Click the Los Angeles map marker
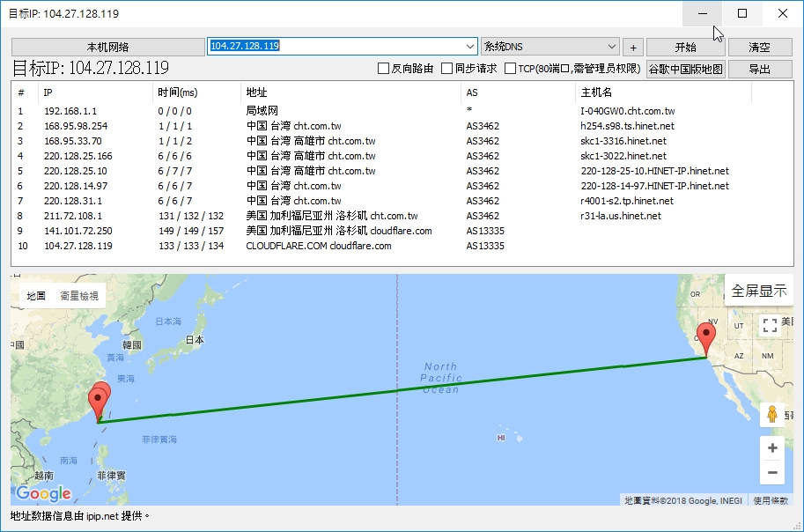 point(706,338)
